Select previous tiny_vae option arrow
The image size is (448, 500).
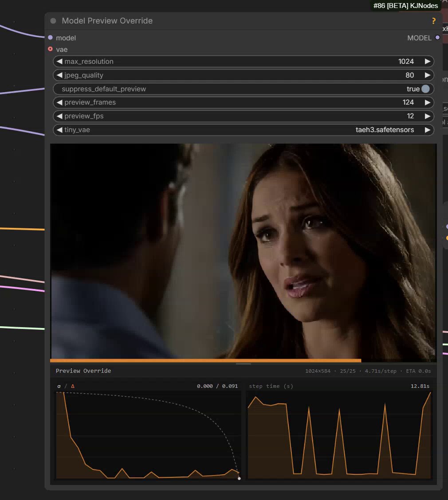pyautogui.click(x=59, y=130)
